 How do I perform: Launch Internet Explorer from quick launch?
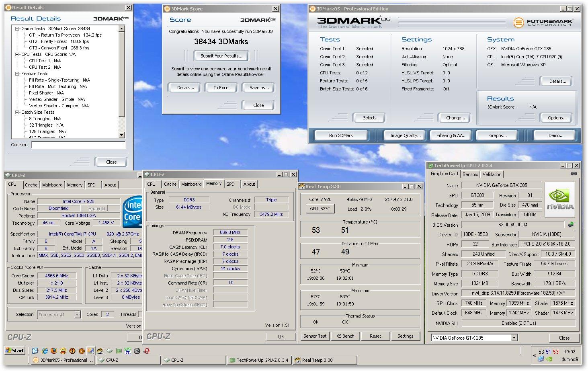point(45,351)
